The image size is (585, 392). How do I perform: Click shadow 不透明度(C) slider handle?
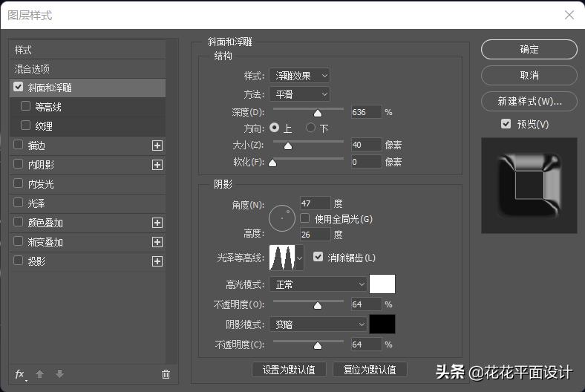pyautogui.click(x=318, y=346)
